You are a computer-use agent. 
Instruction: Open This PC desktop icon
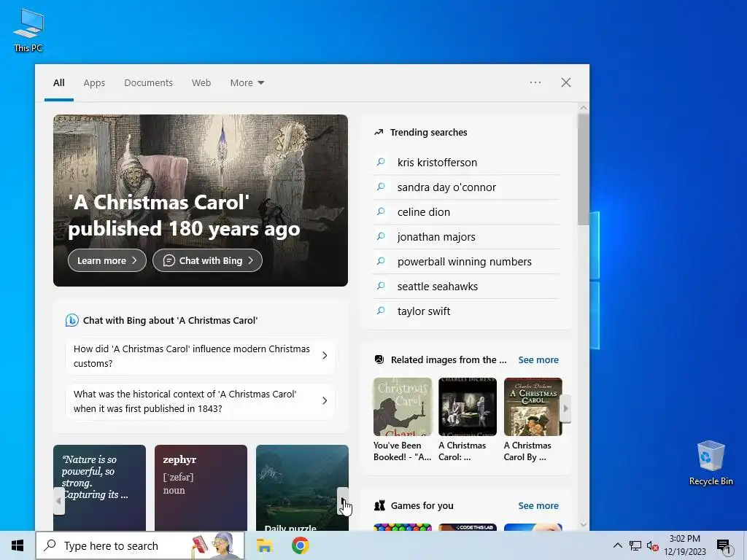(x=28, y=30)
